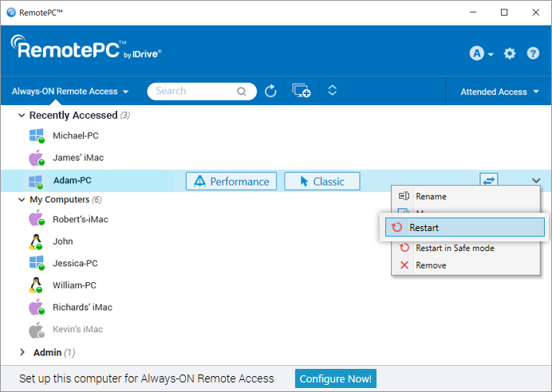Open Attended Access dropdown
Viewport: 552px width, 392px height.
pos(500,92)
